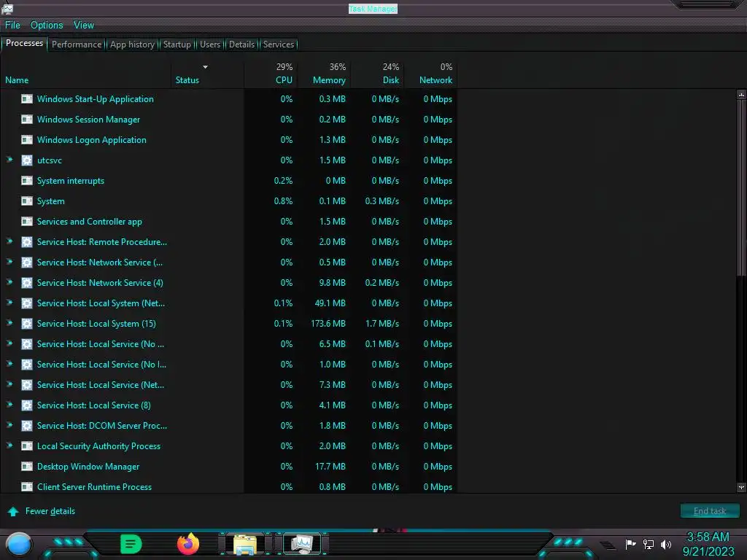The image size is (747, 560).
Task: Click the Windows Session Manager process icon
Action: pos(27,120)
